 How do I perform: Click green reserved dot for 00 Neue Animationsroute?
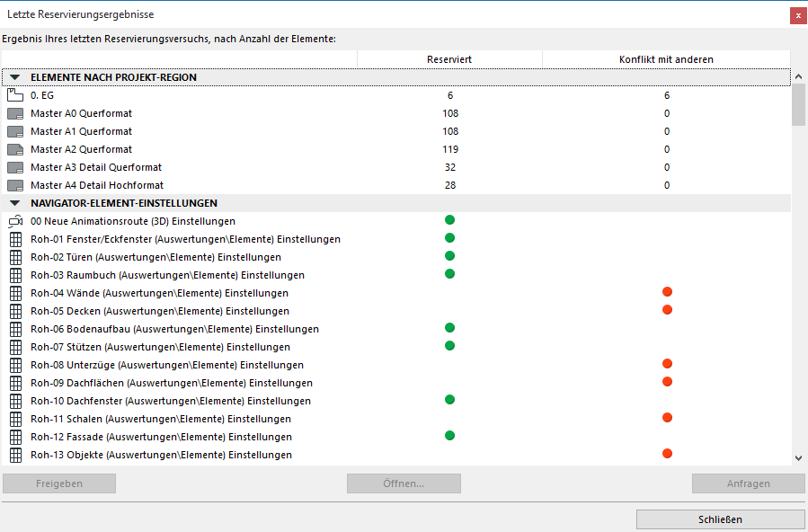click(x=450, y=220)
